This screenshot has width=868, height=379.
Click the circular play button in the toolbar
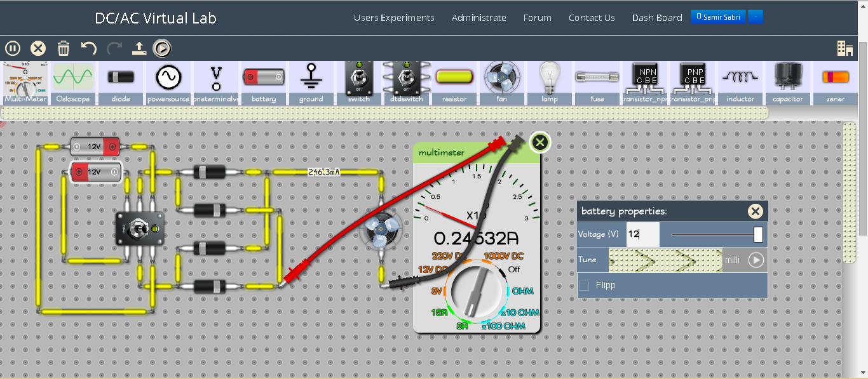(x=162, y=48)
